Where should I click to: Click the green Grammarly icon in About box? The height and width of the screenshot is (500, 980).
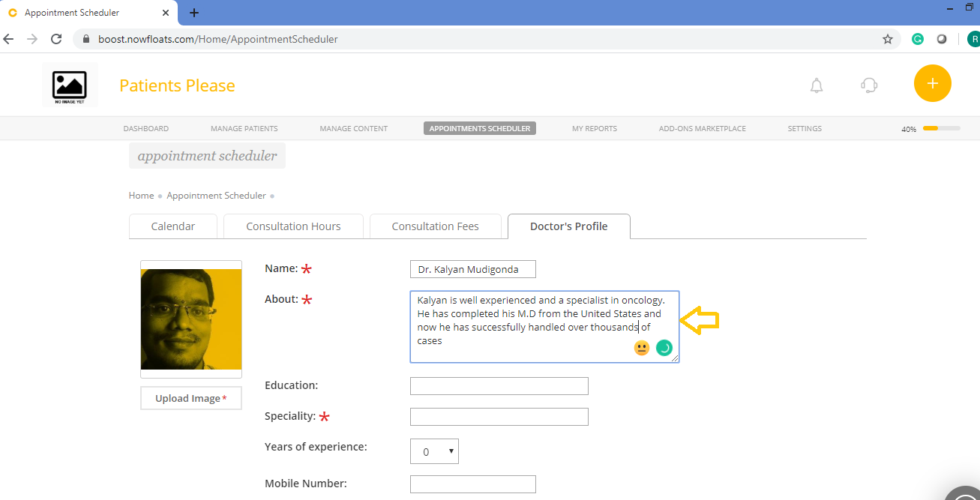click(664, 348)
